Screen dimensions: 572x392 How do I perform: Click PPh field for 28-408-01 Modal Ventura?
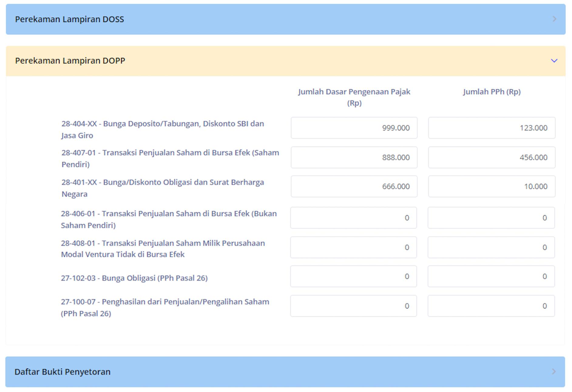(491, 247)
